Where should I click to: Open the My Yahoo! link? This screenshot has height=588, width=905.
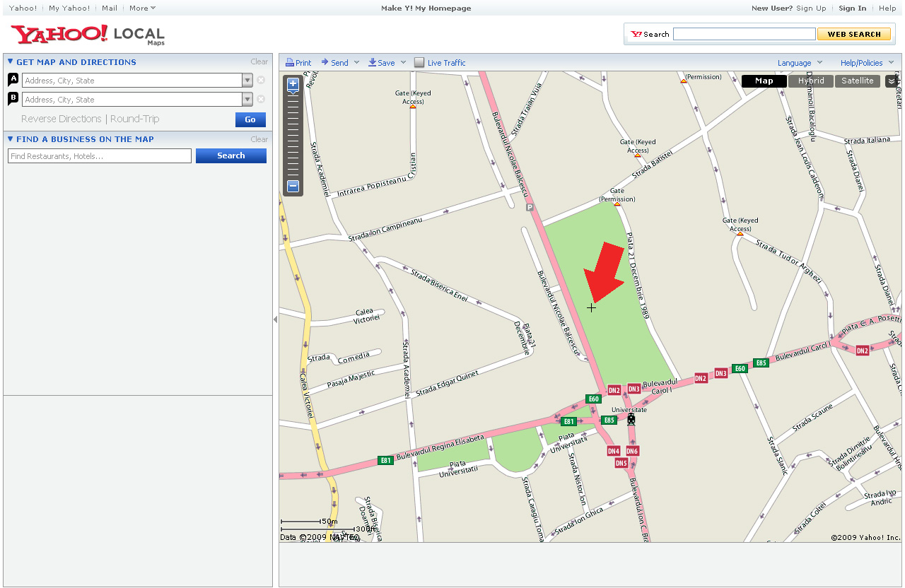69,8
